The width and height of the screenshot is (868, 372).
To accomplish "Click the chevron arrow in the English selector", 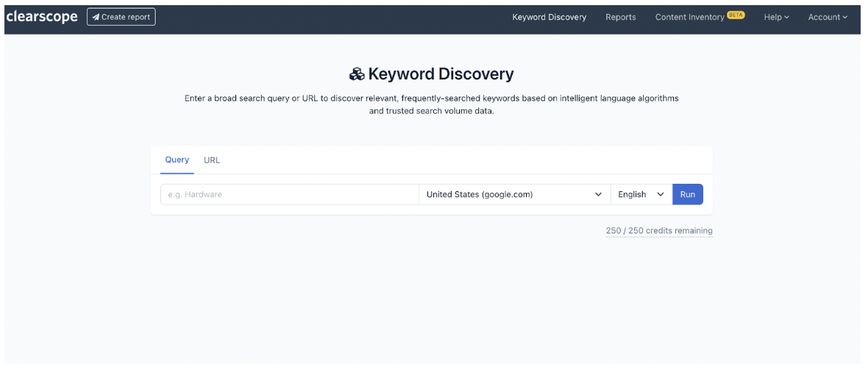I will (660, 194).
